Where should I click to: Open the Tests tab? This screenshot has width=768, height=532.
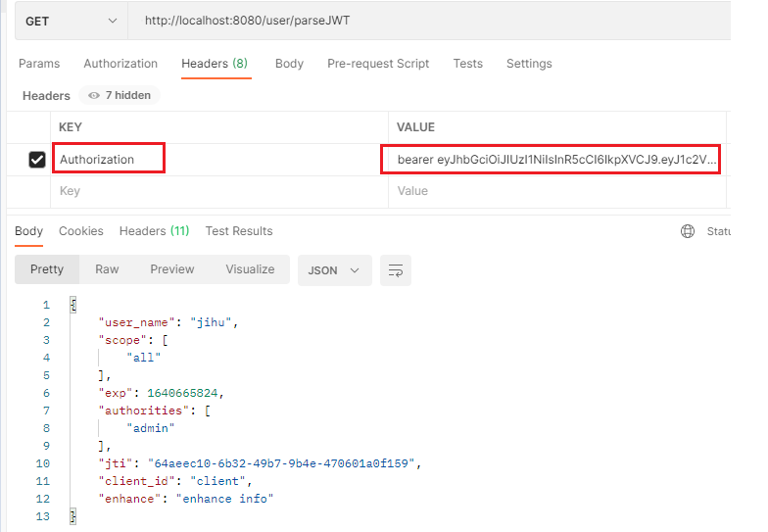[468, 64]
